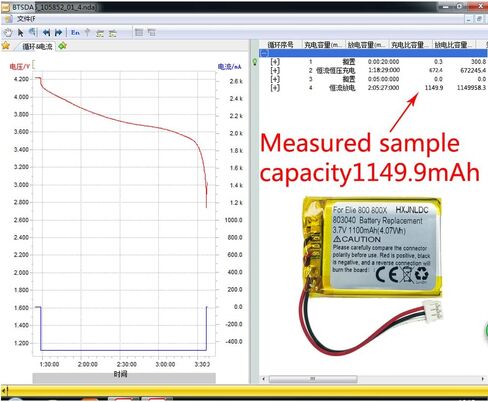
Task: Click the 672245.4 value cell
Action: [473, 70]
